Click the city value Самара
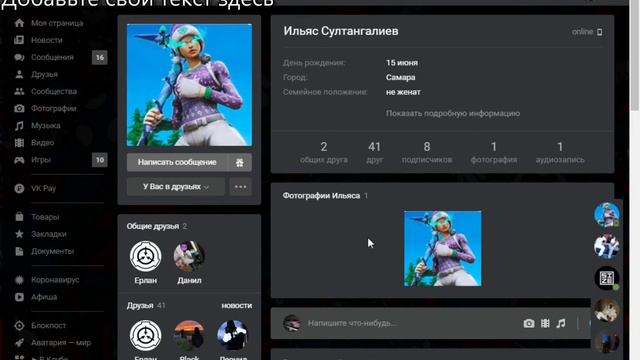 (x=400, y=78)
